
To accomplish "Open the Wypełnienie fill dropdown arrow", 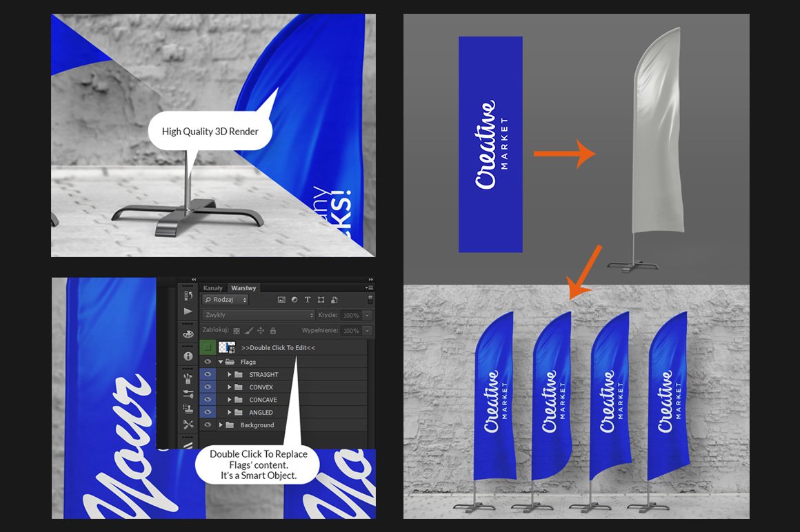I will pos(367,331).
